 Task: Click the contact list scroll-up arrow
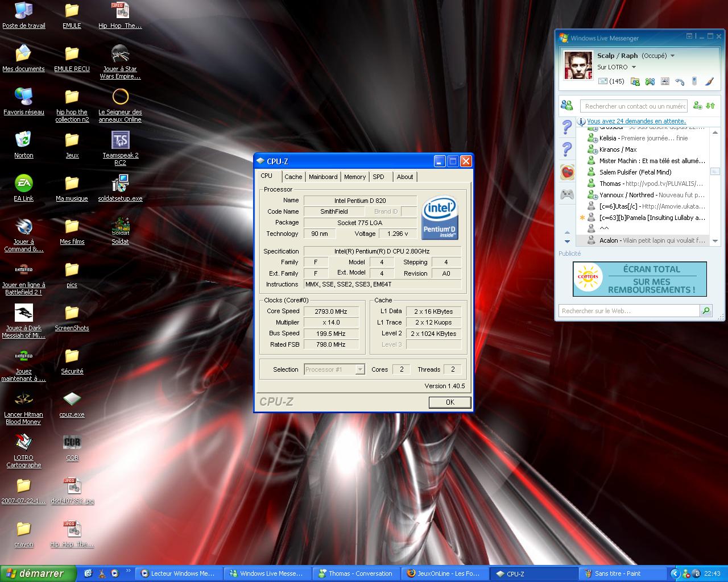[715, 132]
